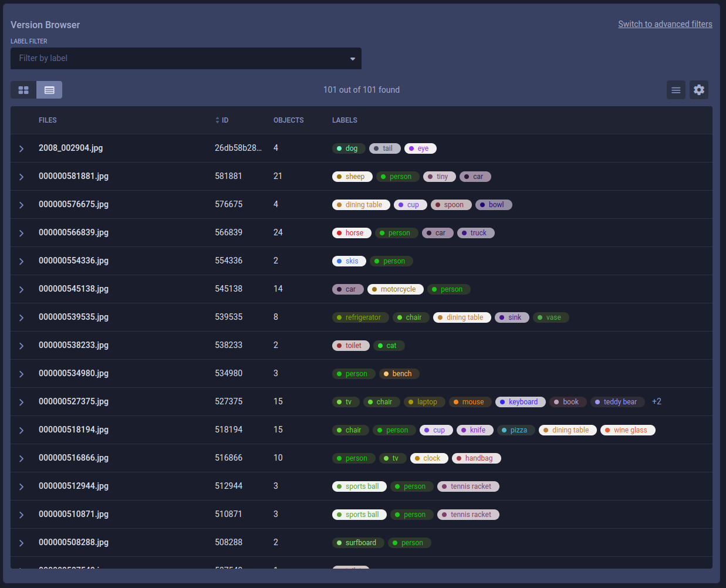Open file 000000554336.jpg
The width and height of the screenshot is (726, 588).
73,261
